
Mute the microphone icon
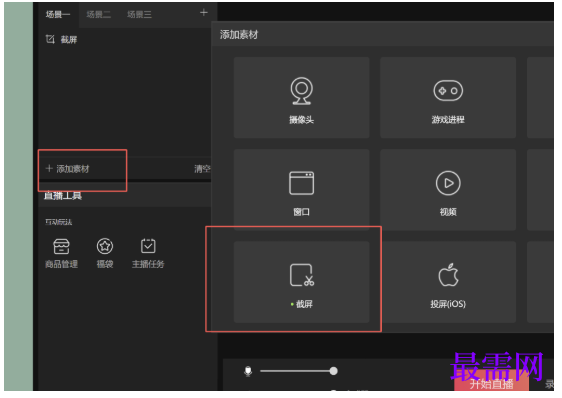click(248, 371)
